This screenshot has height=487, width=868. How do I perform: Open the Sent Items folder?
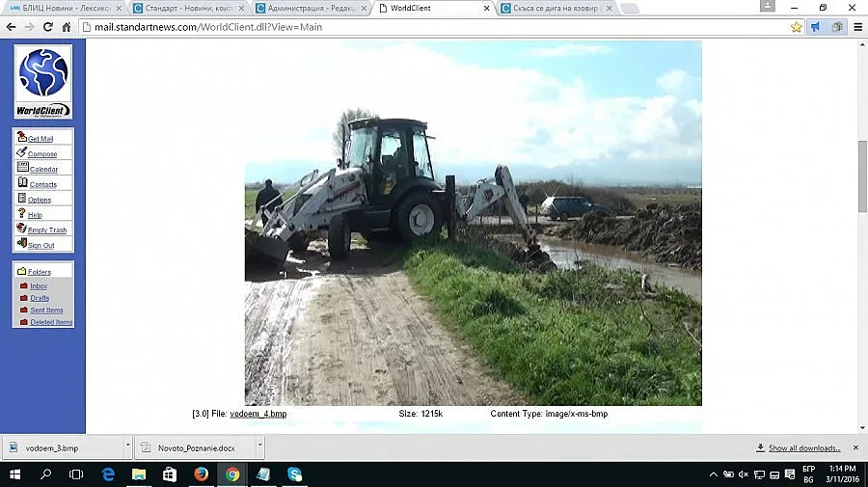(x=46, y=311)
